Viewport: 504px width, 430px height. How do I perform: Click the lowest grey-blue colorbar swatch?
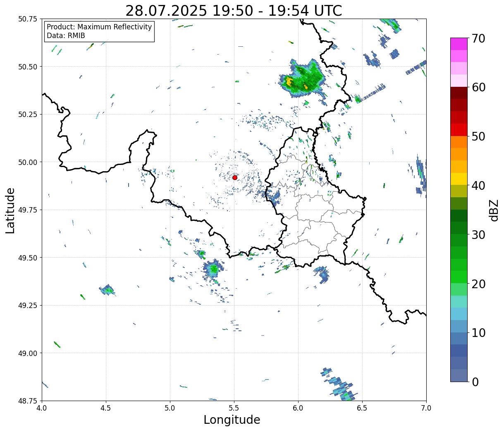(x=459, y=375)
